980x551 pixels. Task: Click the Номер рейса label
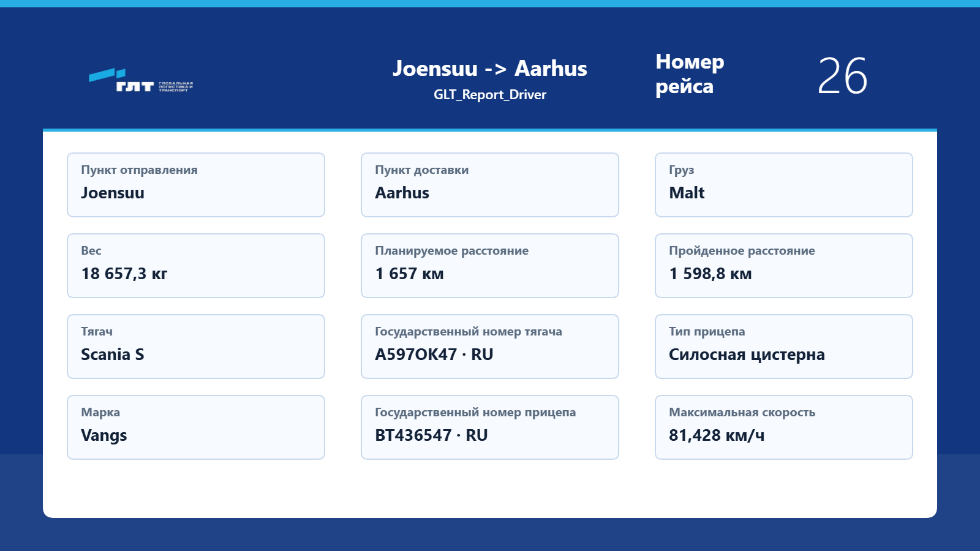coord(690,74)
